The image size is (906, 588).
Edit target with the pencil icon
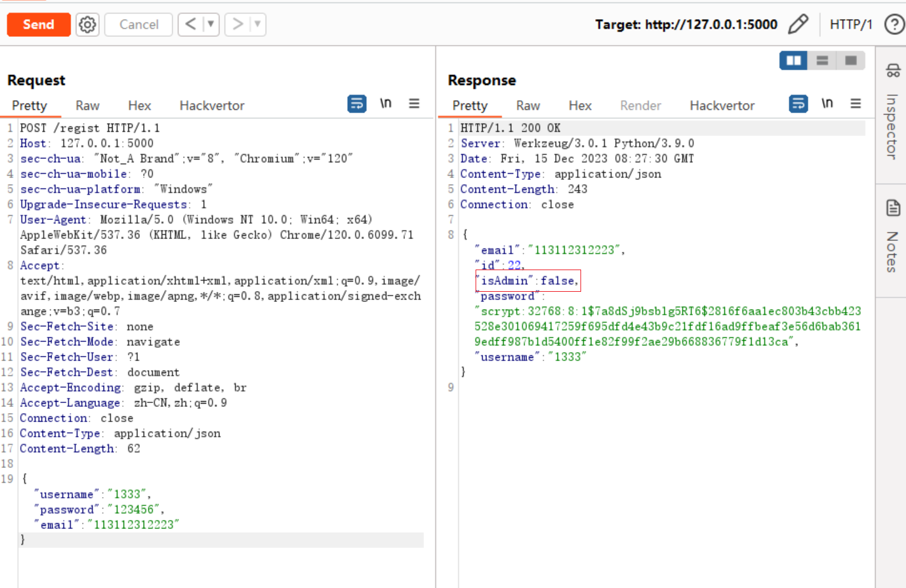click(x=798, y=24)
